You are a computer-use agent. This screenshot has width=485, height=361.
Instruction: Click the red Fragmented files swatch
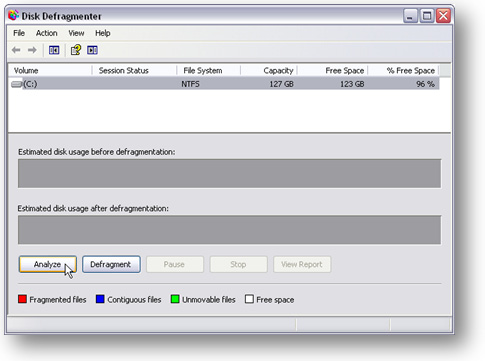(x=22, y=299)
